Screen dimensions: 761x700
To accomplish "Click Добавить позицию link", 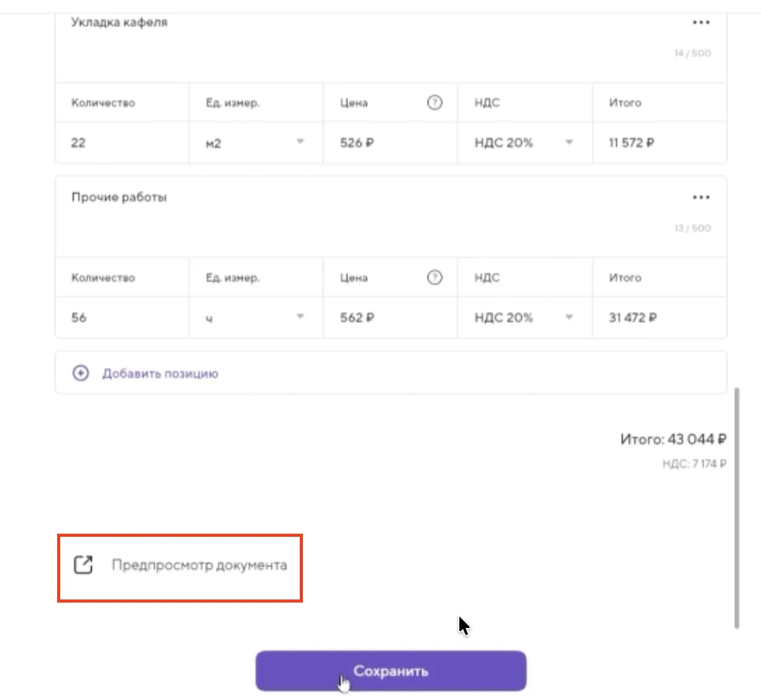I will pos(160,374).
